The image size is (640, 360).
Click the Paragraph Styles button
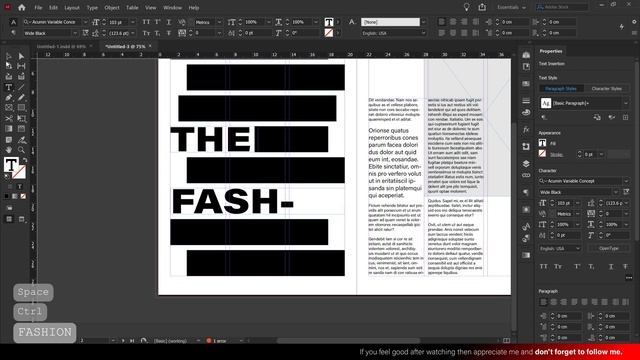tap(561, 89)
